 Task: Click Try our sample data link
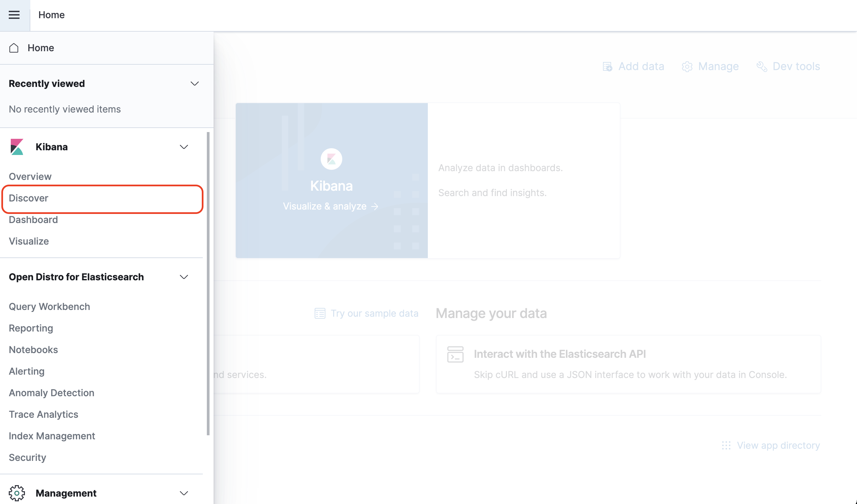pos(374,313)
